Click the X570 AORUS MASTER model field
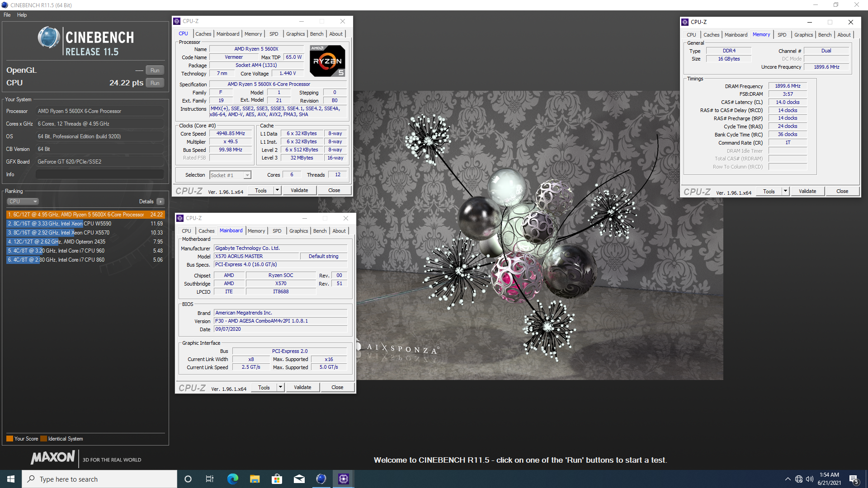This screenshot has height=488, width=868. [x=256, y=256]
